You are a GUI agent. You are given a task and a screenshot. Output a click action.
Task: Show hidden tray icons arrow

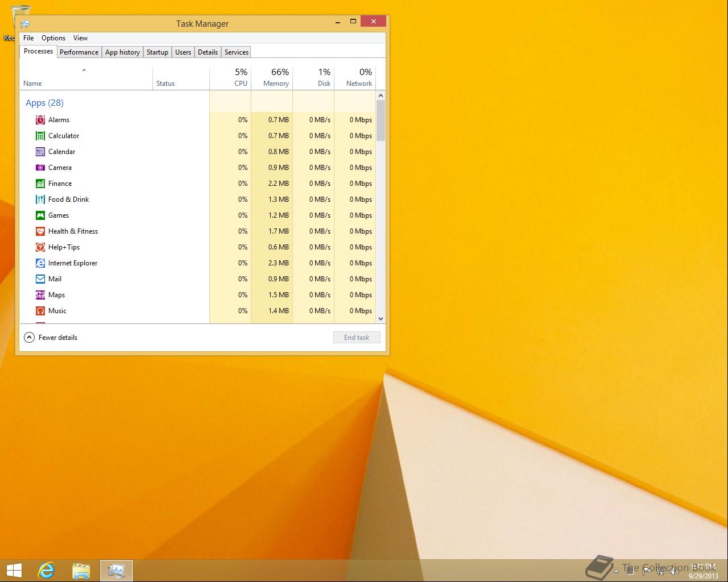(x=617, y=571)
